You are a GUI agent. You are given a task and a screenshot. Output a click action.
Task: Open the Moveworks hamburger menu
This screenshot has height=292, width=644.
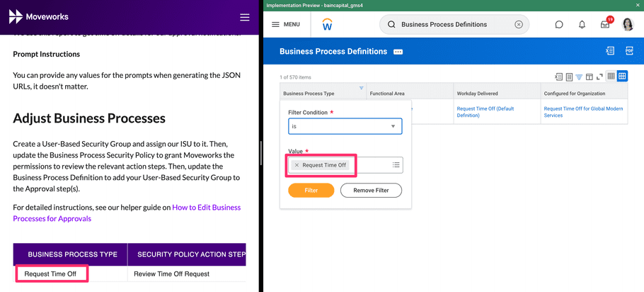tap(245, 17)
